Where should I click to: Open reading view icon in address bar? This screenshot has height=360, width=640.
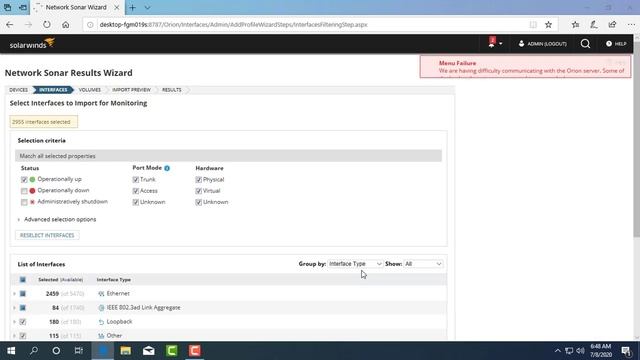[x=533, y=24]
